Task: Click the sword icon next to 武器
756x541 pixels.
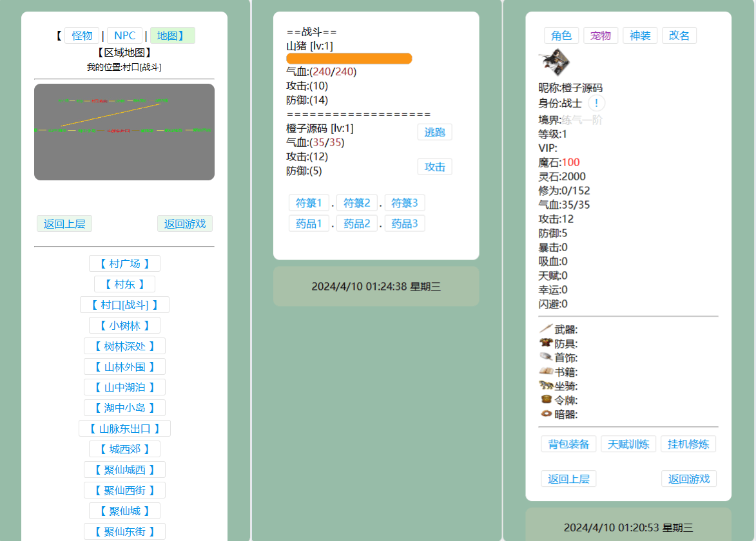Action: click(545, 329)
